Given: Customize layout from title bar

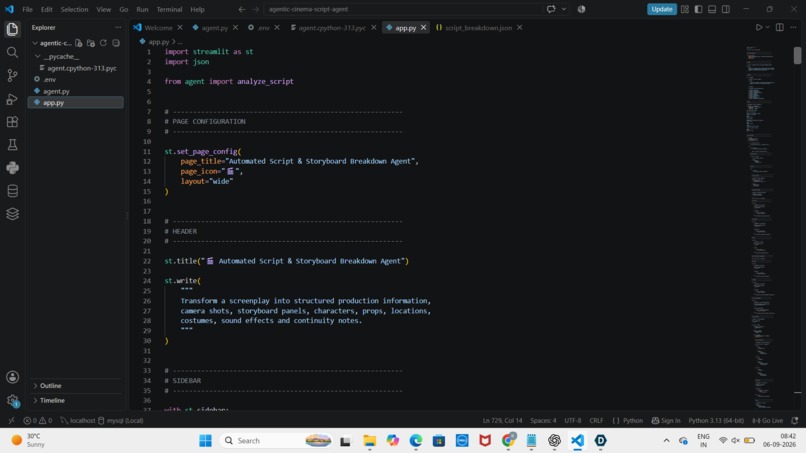Looking at the screenshot, I should point(685,9).
